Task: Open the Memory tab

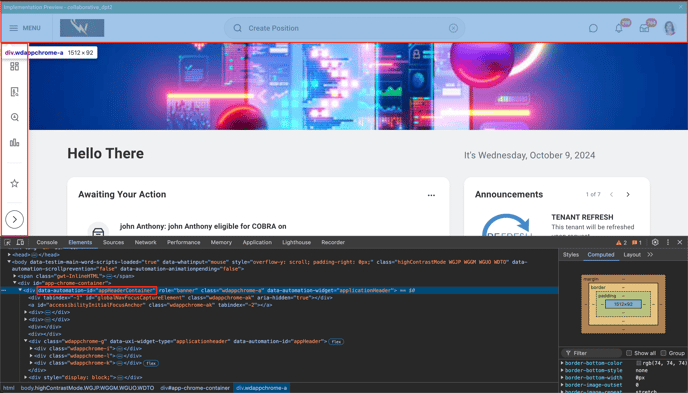Action: coord(221,242)
